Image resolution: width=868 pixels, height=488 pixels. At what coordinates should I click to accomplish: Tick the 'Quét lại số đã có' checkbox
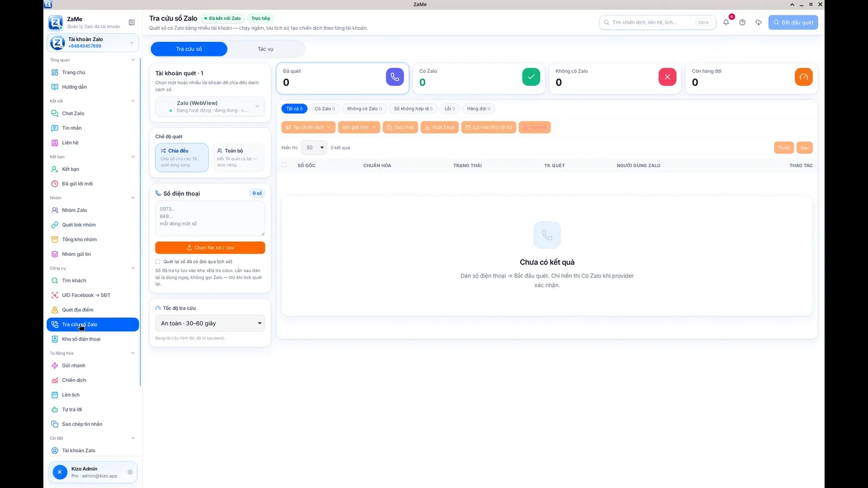pos(158,261)
